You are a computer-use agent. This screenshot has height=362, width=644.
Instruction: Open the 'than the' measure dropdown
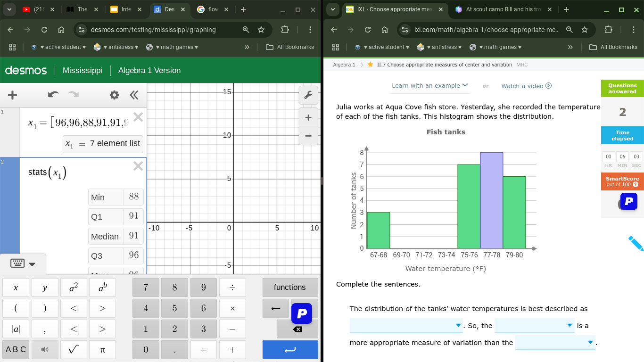coord(555,343)
